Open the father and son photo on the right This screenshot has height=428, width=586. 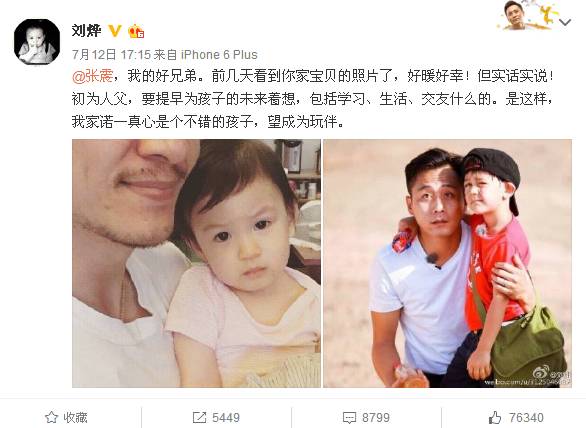(x=447, y=263)
